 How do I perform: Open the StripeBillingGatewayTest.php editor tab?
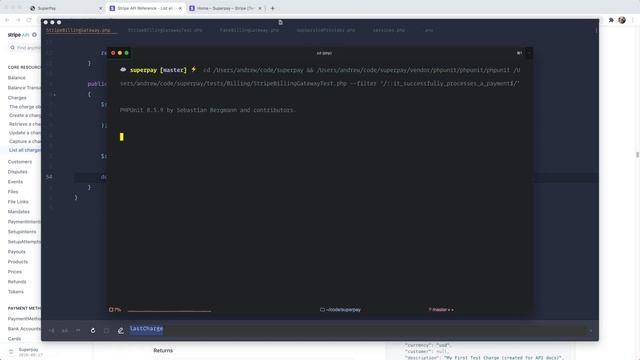click(x=165, y=30)
